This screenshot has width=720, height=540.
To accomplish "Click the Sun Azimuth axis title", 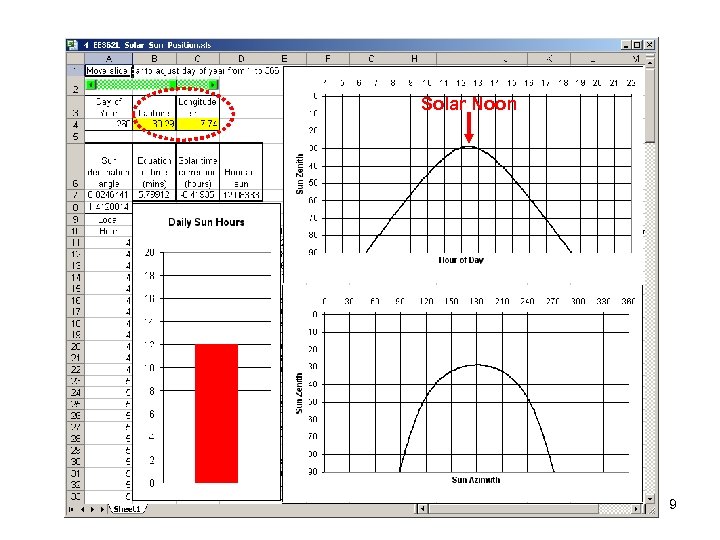I will pos(476,480).
